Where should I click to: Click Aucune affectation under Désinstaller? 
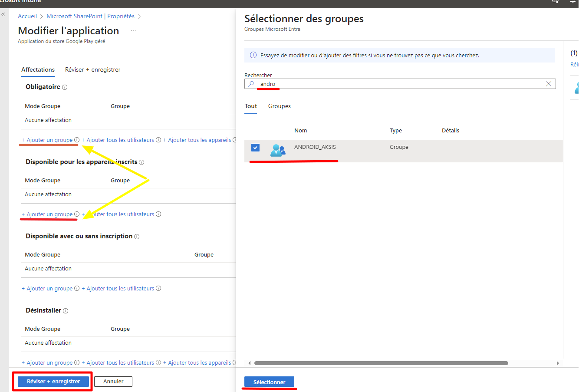coord(48,343)
